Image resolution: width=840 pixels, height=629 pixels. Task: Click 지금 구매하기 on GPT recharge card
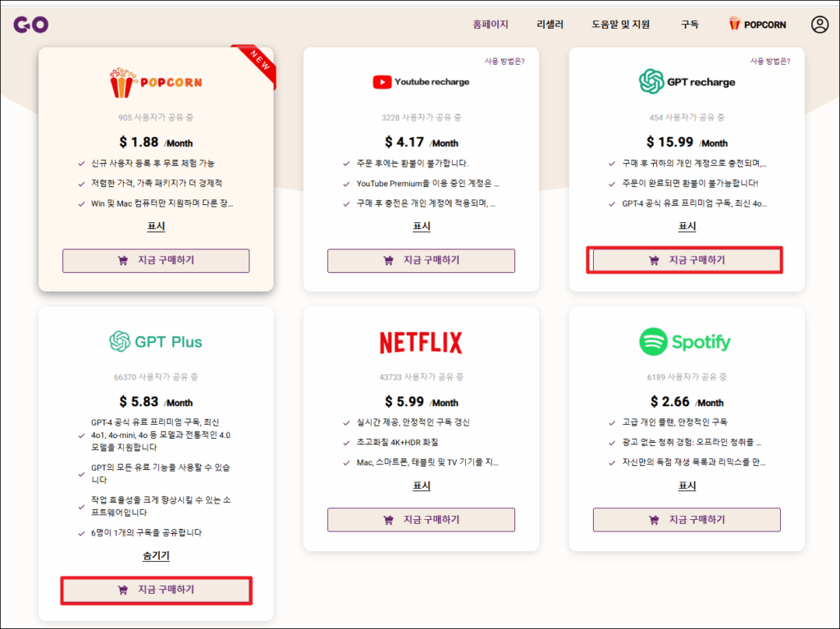[x=687, y=261]
